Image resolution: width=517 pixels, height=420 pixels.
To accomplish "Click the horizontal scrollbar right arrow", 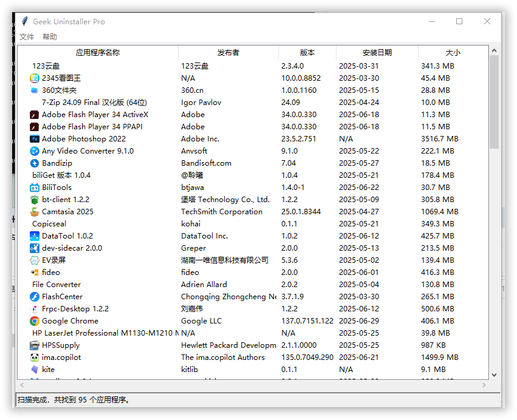I will coord(484,385).
